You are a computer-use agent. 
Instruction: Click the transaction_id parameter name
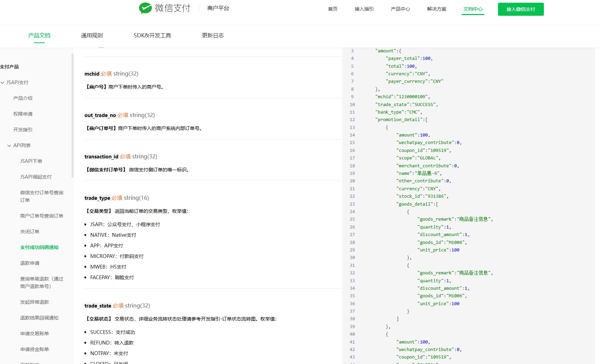(x=101, y=156)
